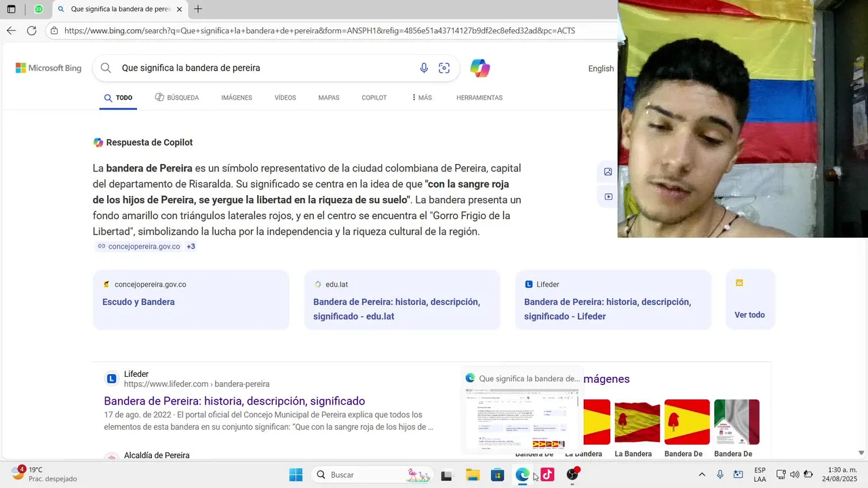The width and height of the screenshot is (868, 488).
Task: Close the 'Que significa la bandera' tab
Action: (x=179, y=9)
